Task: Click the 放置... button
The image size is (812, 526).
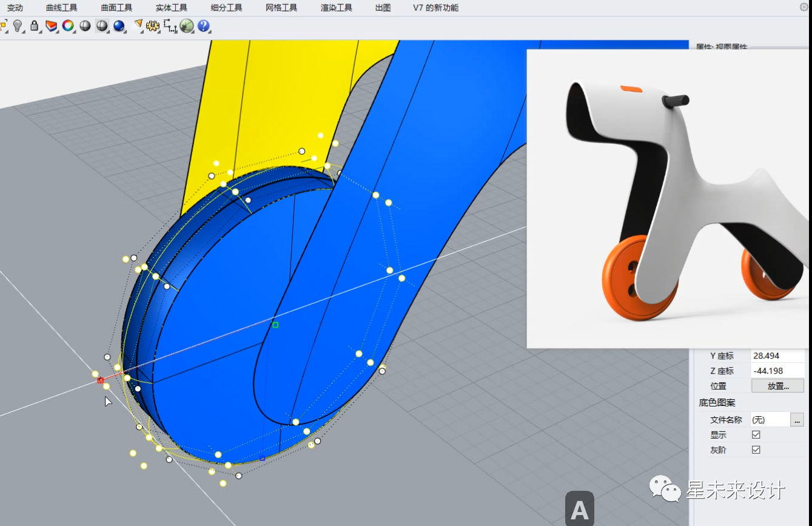Action: click(x=777, y=386)
